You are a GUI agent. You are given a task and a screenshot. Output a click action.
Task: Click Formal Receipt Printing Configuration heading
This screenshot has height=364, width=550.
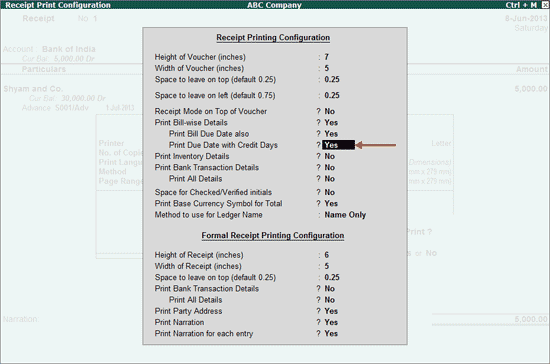(273, 235)
